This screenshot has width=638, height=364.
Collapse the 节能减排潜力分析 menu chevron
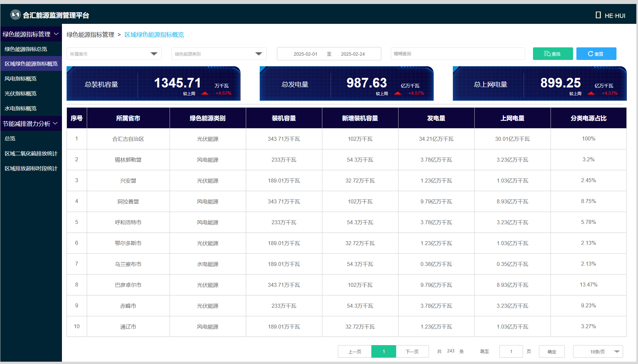click(55, 124)
